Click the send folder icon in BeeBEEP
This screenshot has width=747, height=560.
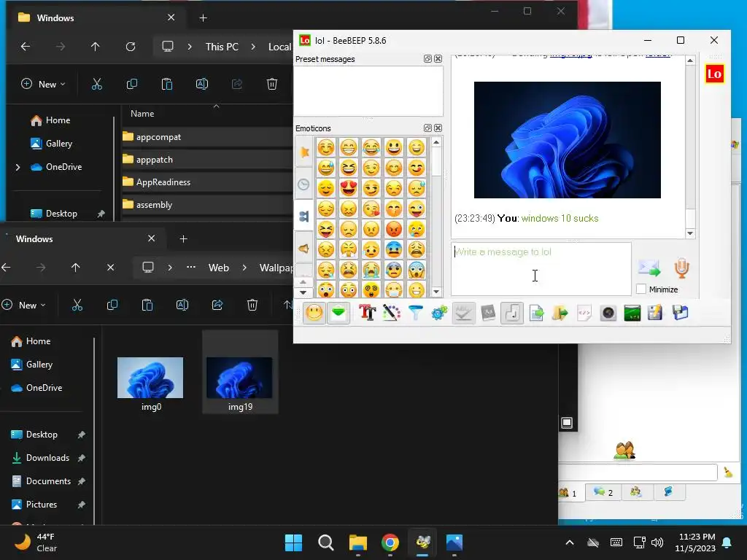coord(560,313)
